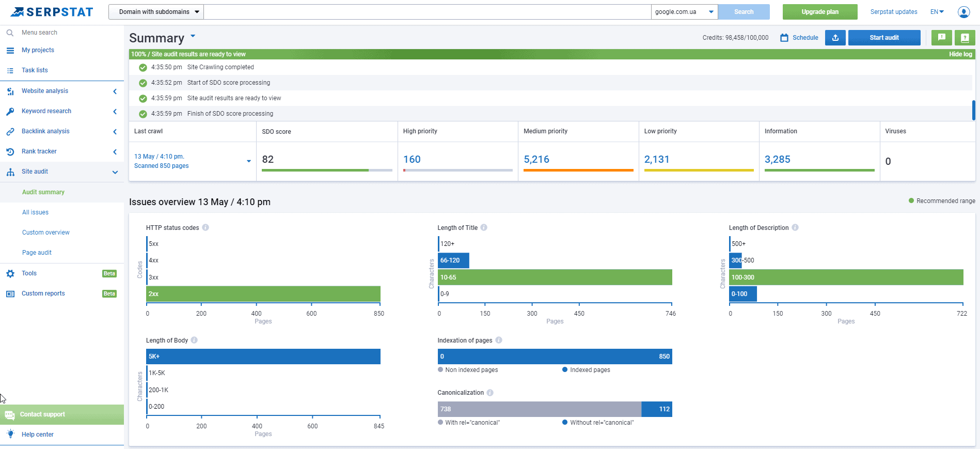Expand the Backlink analysis menu section
The height and width of the screenshot is (449, 980).
click(62, 131)
